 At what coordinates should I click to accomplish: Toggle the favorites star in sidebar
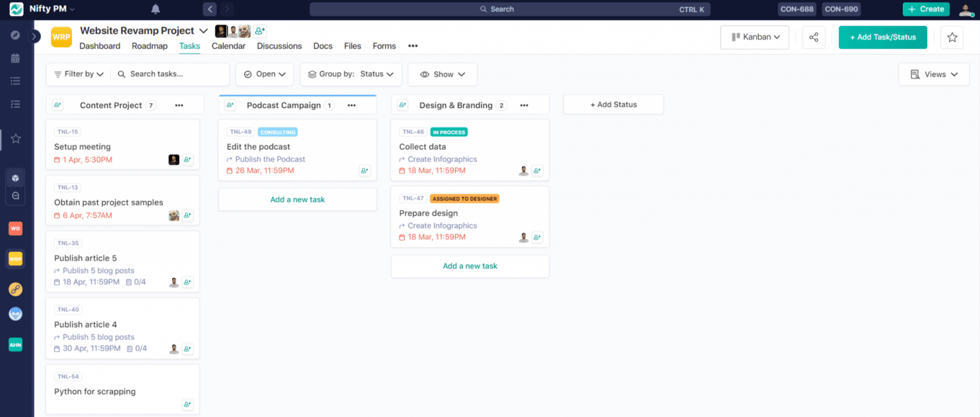click(15, 138)
